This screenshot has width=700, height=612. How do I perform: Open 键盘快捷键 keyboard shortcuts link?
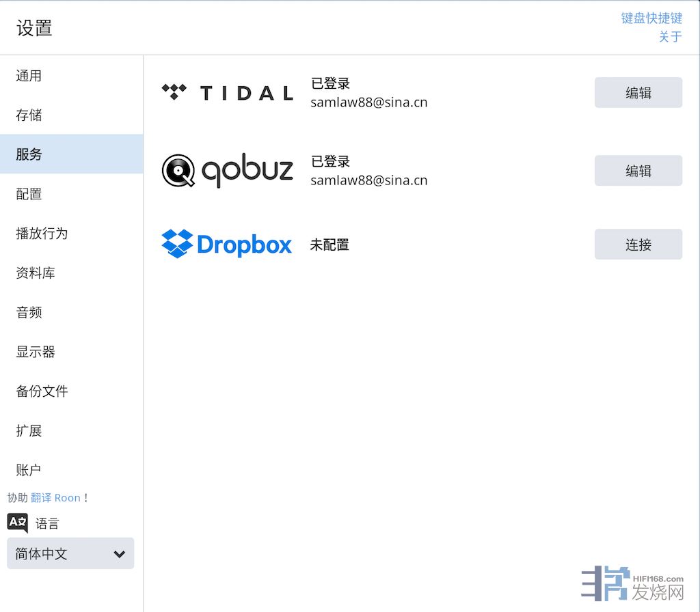pyautogui.click(x=651, y=18)
